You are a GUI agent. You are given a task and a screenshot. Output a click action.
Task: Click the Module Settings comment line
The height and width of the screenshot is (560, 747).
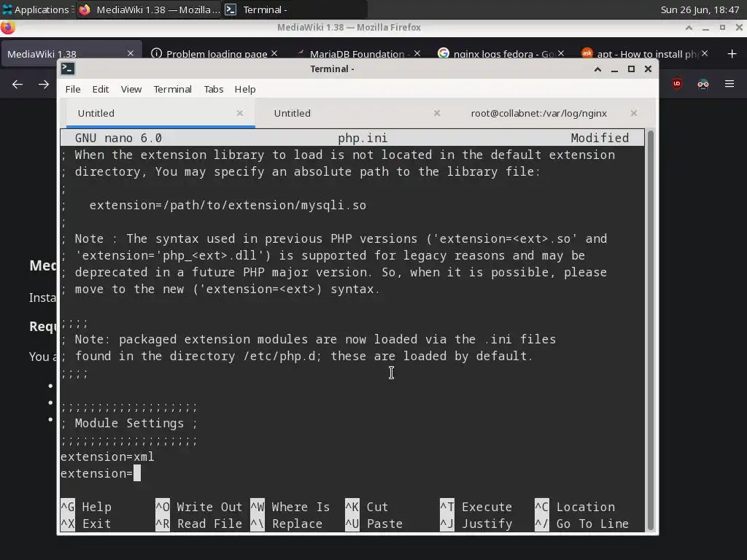coord(129,423)
